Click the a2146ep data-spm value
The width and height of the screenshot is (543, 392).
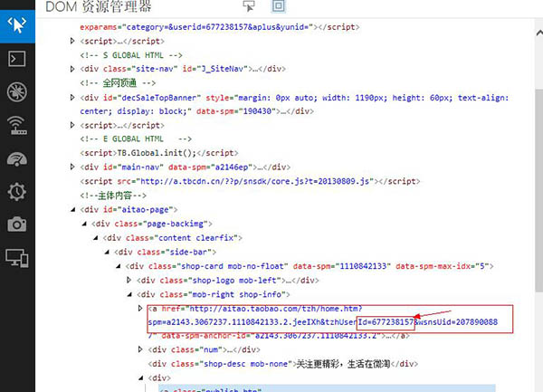tap(232, 167)
